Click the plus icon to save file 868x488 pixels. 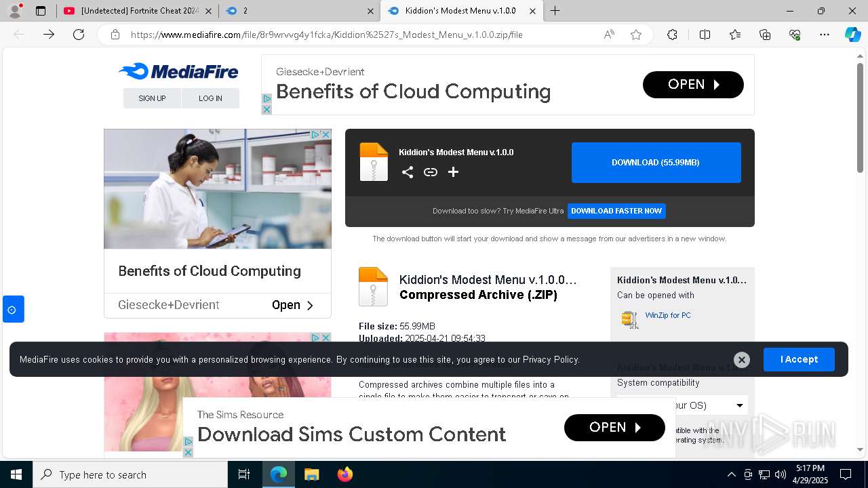(454, 172)
